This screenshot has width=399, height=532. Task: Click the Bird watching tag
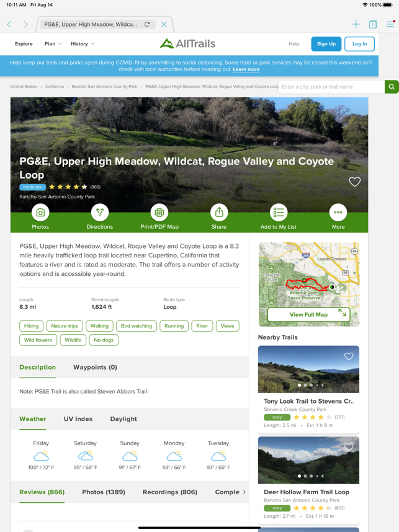[137, 326]
